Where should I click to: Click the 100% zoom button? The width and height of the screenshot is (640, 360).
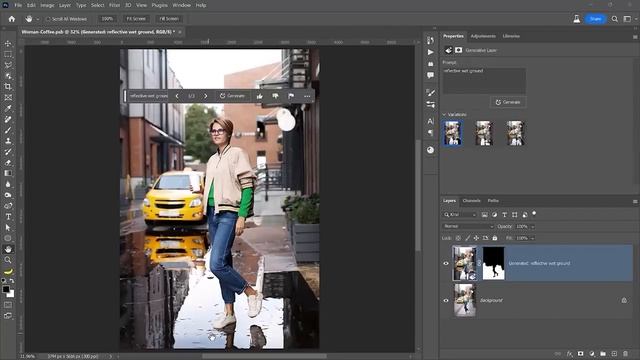(107, 19)
